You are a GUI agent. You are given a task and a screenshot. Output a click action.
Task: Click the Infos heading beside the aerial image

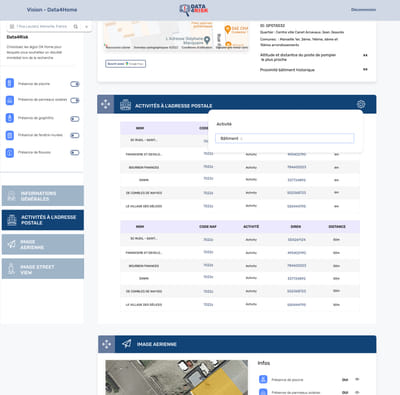coord(264,363)
